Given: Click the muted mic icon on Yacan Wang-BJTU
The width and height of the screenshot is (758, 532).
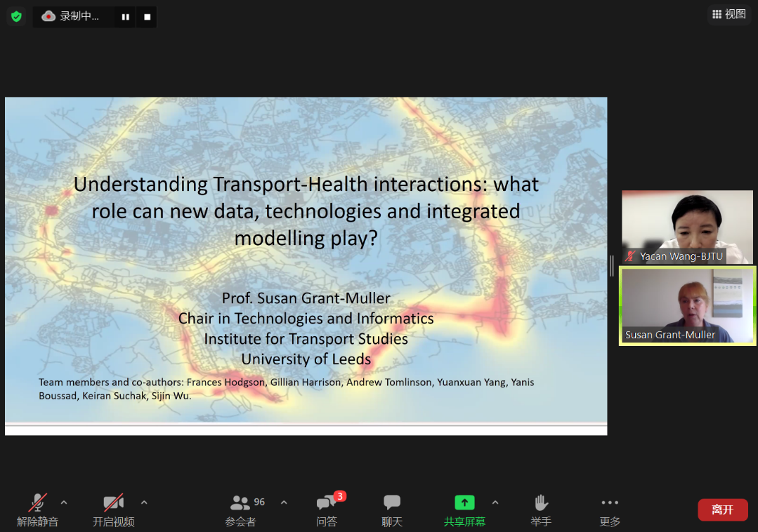Looking at the screenshot, I should [x=630, y=256].
